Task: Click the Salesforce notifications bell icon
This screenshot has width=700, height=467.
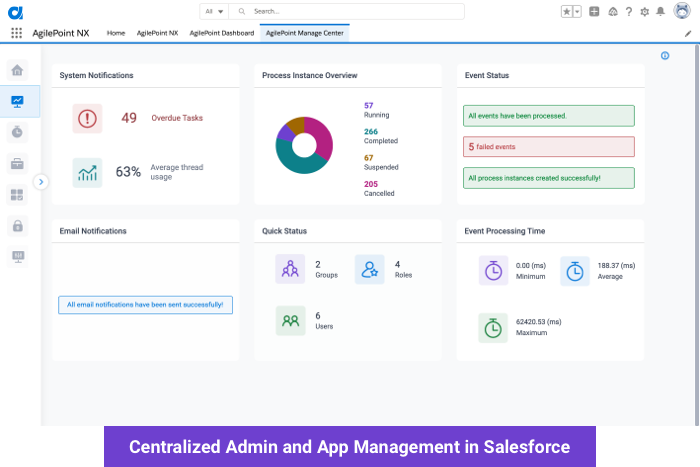Action: click(x=660, y=11)
